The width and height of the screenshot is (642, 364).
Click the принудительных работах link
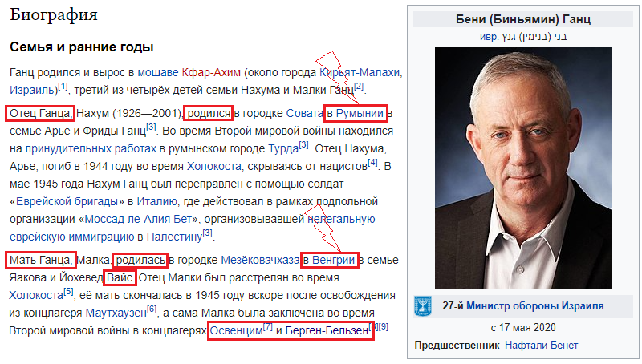click(91, 148)
